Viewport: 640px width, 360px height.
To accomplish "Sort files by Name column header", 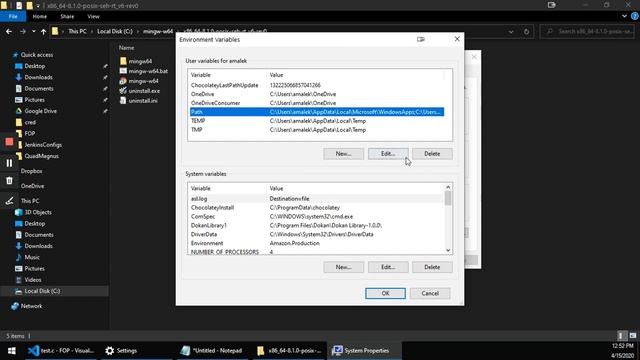I will (127, 48).
